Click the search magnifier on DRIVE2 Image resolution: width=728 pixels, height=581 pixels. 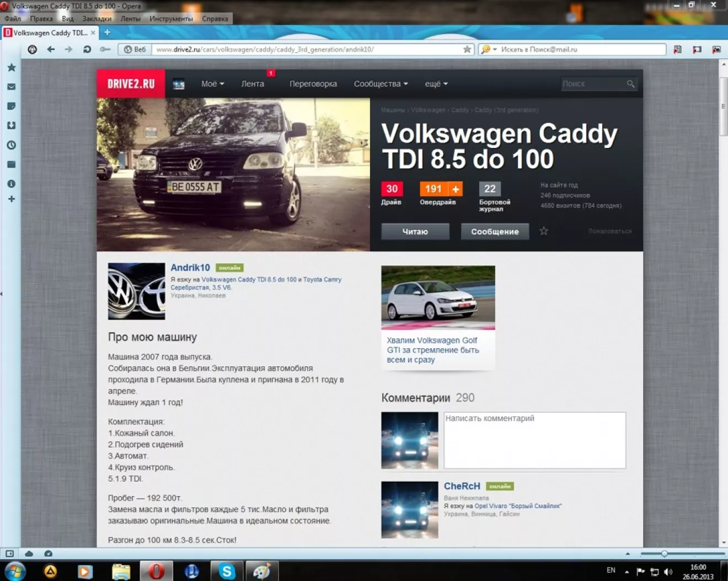630,84
